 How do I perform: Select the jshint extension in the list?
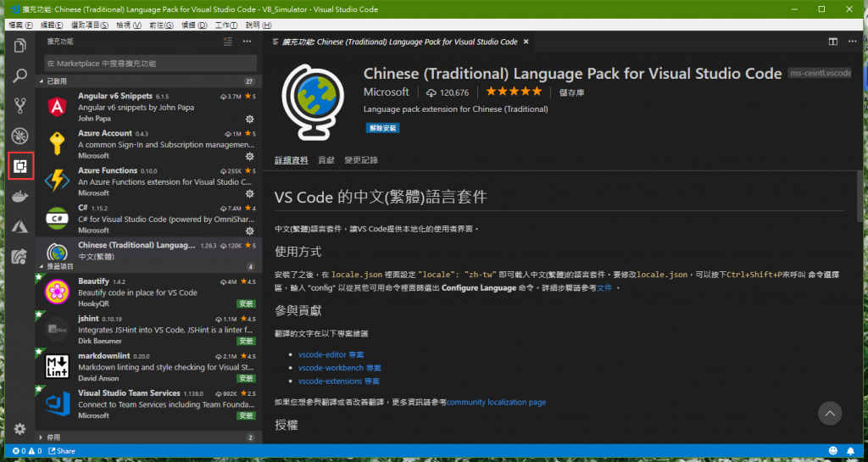pyautogui.click(x=148, y=330)
